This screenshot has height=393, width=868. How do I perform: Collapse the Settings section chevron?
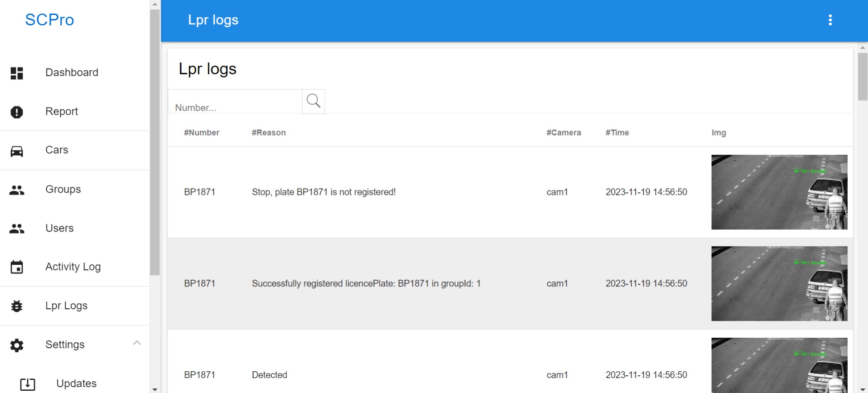[x=137, y=343]
